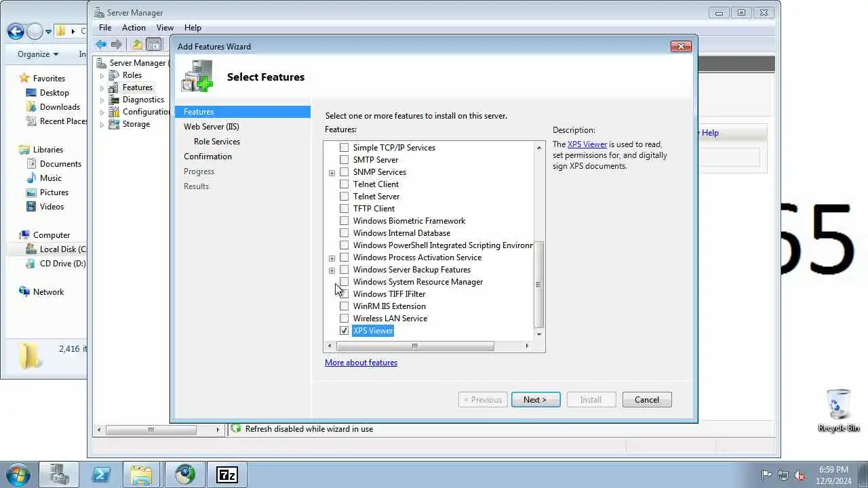Select Web Server (IIS) wizard step
The image size is (868, 488).
(212, 127)
